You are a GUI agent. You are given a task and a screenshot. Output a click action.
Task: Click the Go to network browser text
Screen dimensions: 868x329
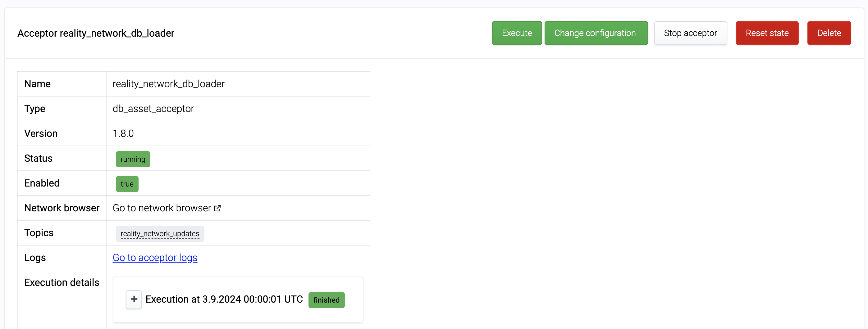point(162,208)
